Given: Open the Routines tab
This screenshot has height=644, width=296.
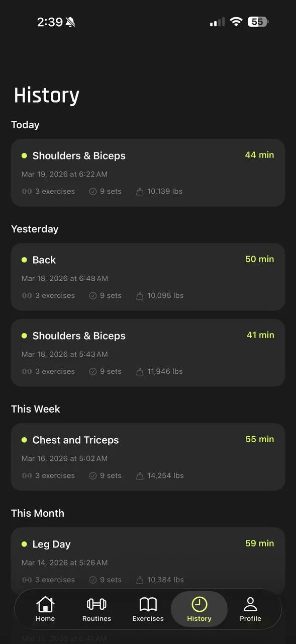Looking at the screenshot, I should [96, 609].
